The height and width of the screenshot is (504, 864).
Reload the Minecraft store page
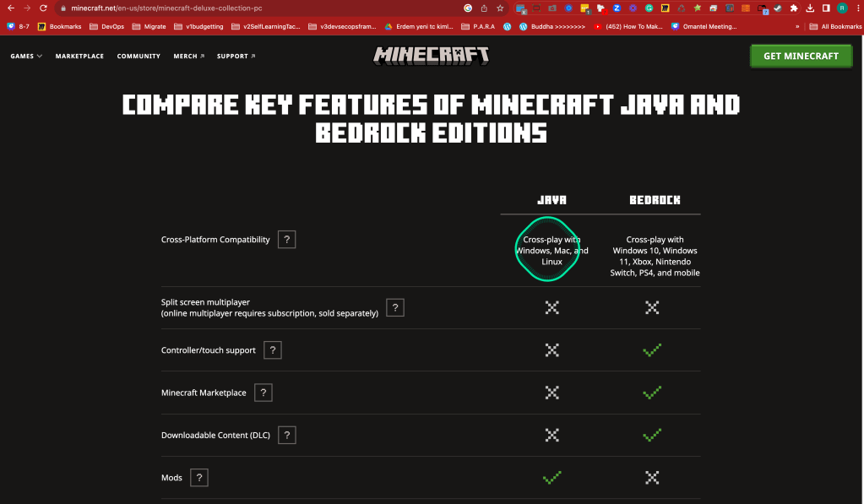coord(44,8)
